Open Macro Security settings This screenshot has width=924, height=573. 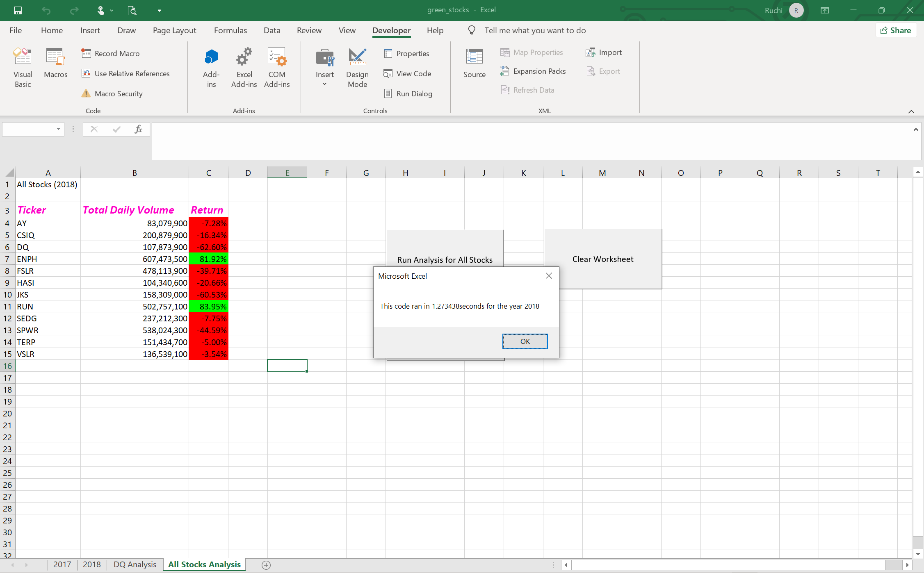pos(112,94)
